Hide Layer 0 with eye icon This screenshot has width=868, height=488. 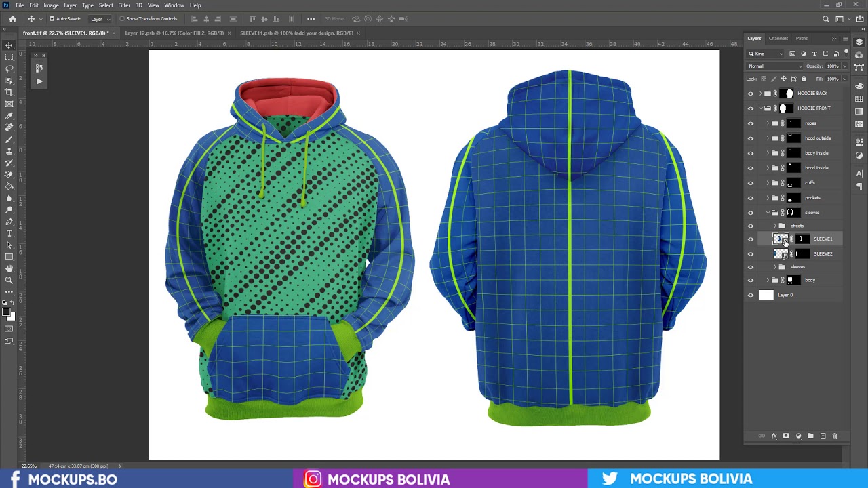(x=750, y=296)
